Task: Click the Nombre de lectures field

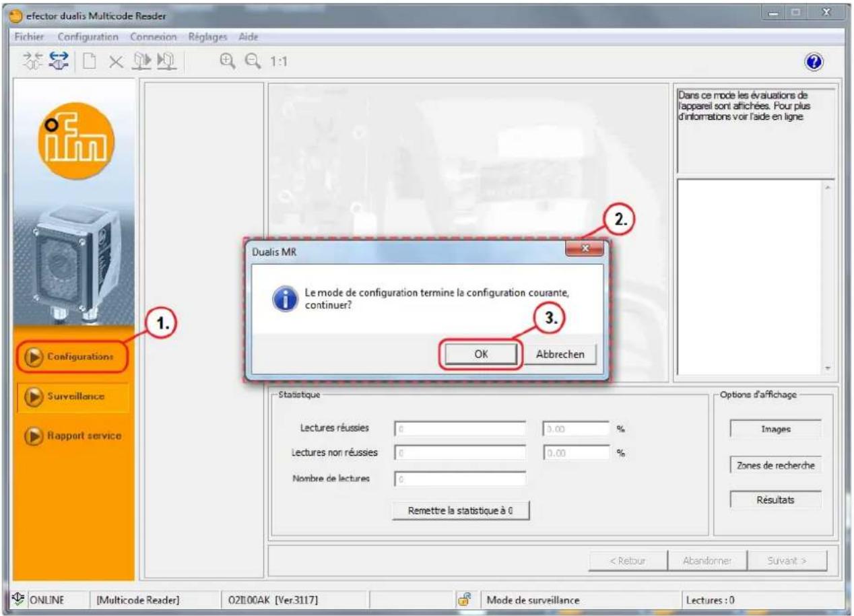Action: point(460,479)
